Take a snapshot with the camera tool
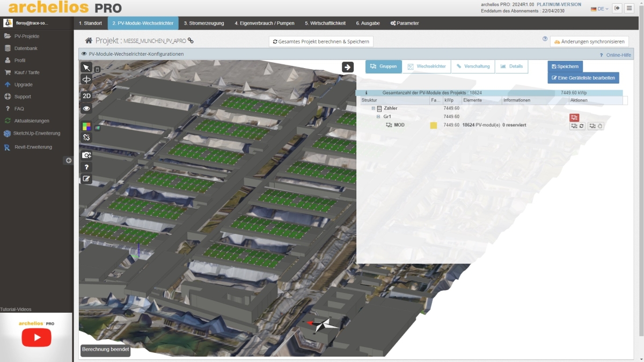 pyautogui.click(x=86, y=156)
